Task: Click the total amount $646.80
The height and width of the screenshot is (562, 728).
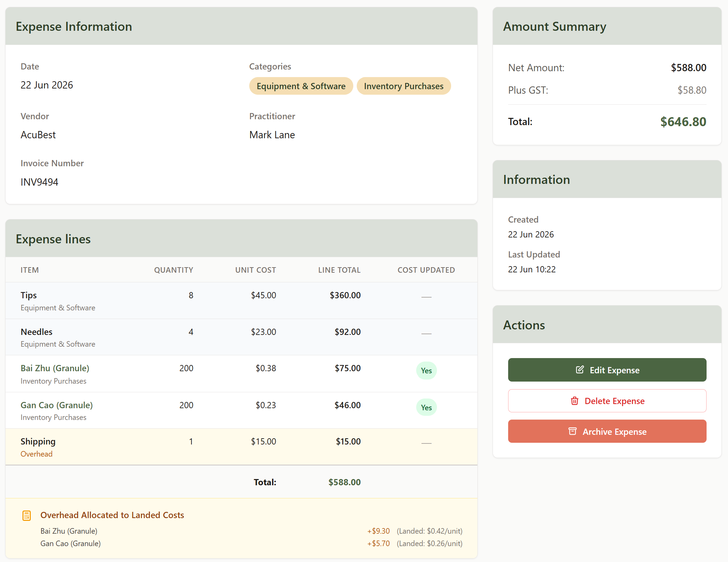Action: 683,122
